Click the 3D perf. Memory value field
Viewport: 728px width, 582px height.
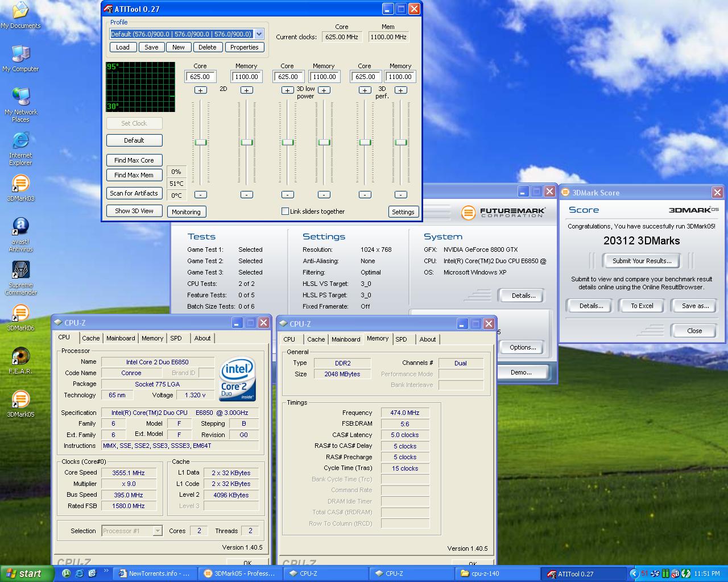coord(400,77)
